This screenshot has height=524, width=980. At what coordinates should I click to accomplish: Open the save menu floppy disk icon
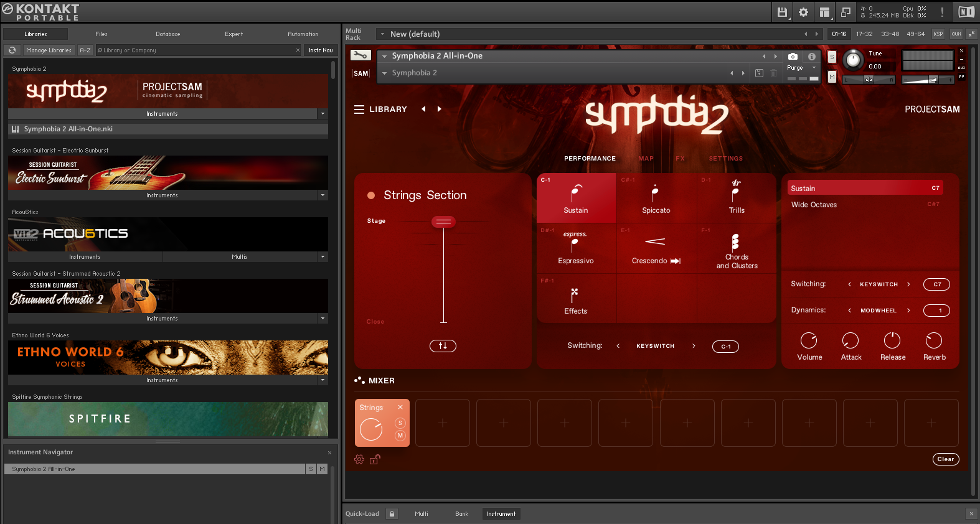pos(782,12)
